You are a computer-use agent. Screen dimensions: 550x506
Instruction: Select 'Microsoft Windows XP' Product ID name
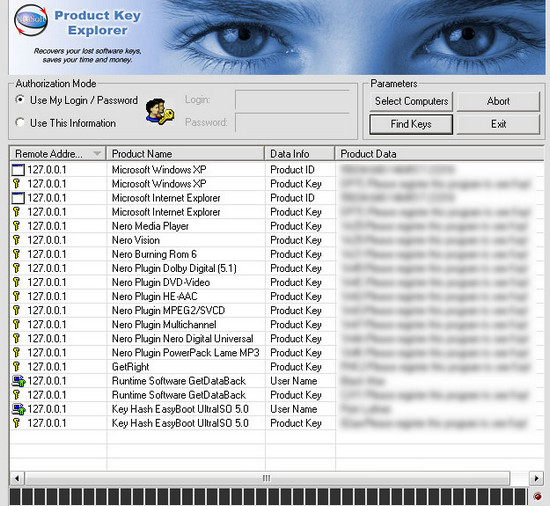pyautogui.click(x=159, y=170)
